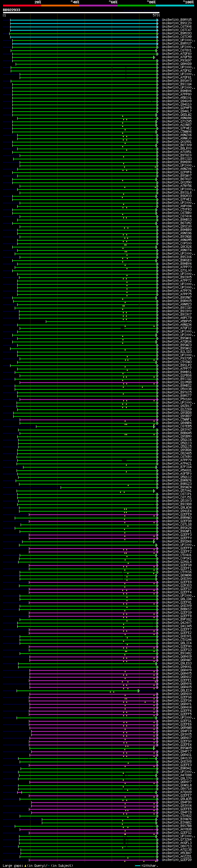
Task: Select the UniRef100_B9HD90 label
Action: [177, 162]
